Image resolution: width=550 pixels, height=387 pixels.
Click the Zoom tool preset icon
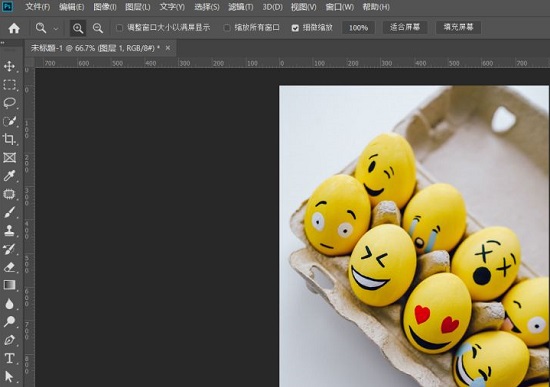pos(41,28)
